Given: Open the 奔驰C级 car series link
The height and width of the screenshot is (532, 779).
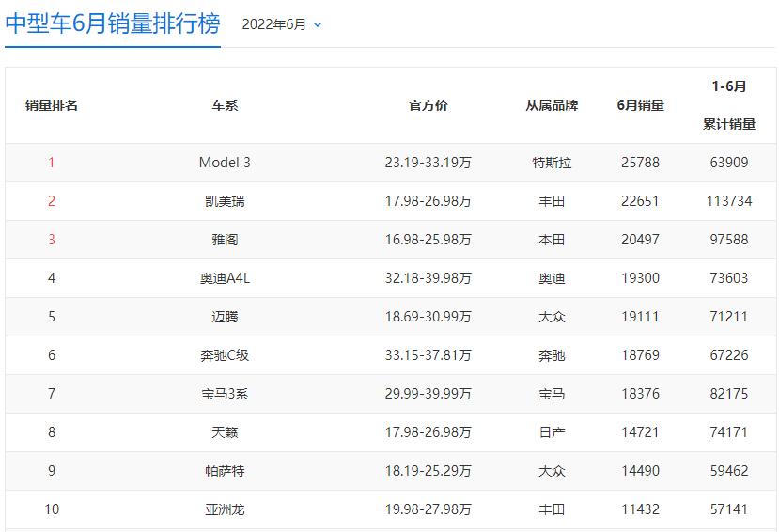Looking at the screenshot, I should click(x=225, y=355).
